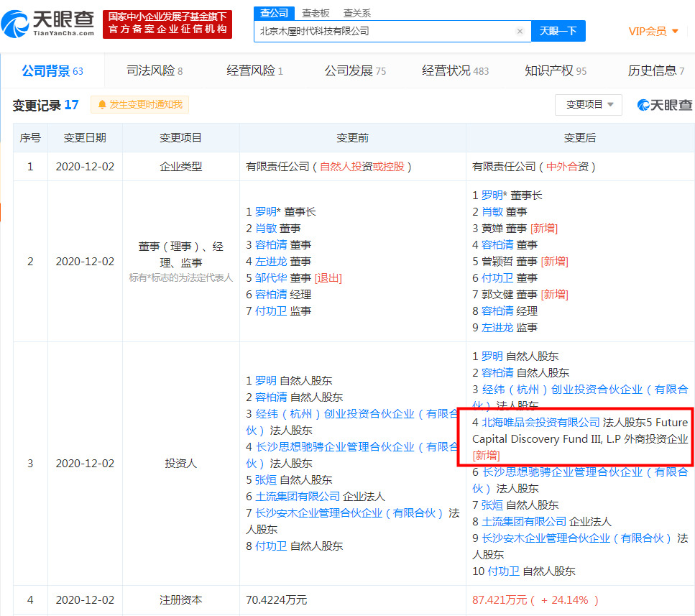Clear the search box with the X icon

520,31
